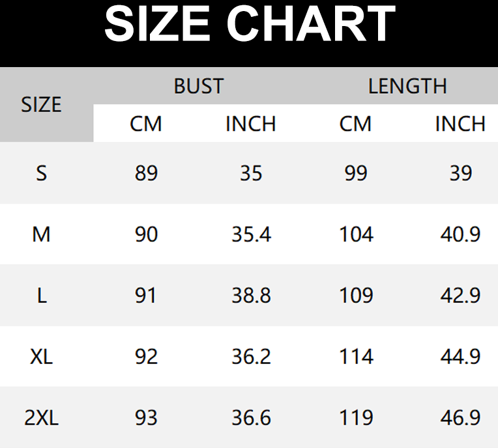
Task: Click the SIZE CHART title
Action: pyautogui.click(x=249, y=25)
